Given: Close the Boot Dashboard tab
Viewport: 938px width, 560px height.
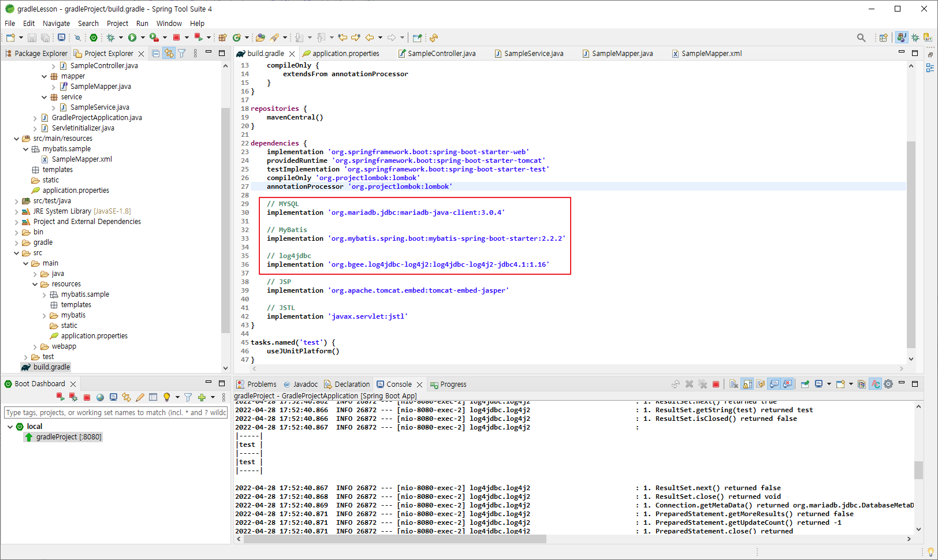Looking at the screenshot, I should click(x=73, y=384).
